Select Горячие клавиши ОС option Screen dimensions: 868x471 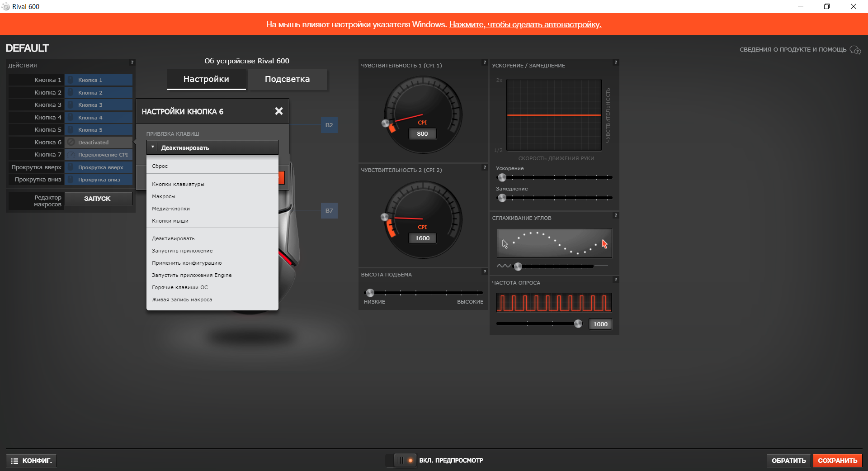(212, 287)
